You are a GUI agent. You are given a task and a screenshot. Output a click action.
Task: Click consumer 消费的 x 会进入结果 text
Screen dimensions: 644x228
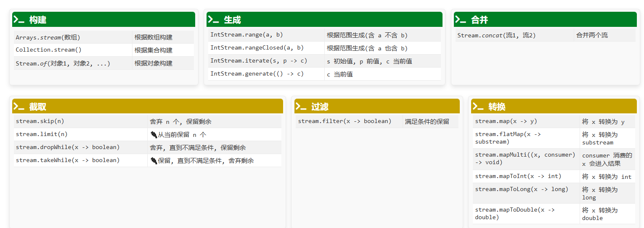607,159
